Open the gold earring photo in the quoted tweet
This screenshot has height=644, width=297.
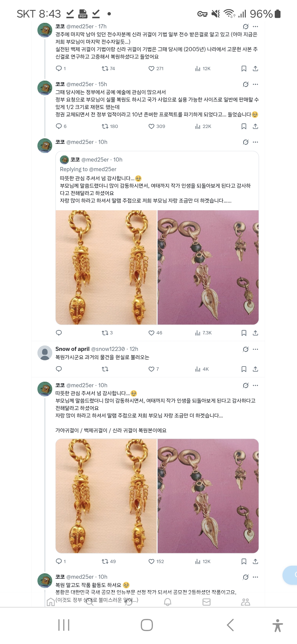[106, 268]
